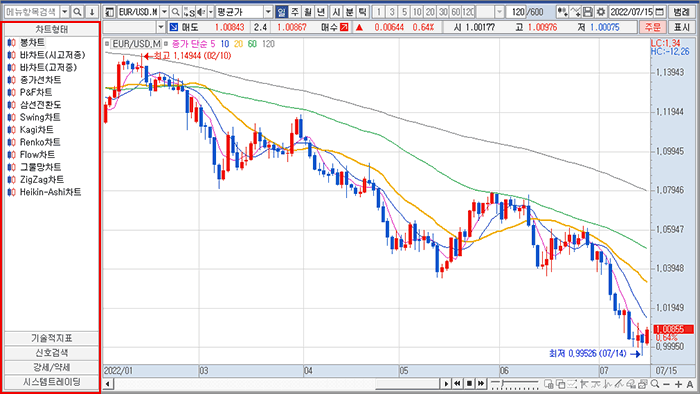The width and height of the screenshot is (700, 394).
Task: Expand the custom interval dropdown
Action: pyautogui.click(x=500, y=12)
